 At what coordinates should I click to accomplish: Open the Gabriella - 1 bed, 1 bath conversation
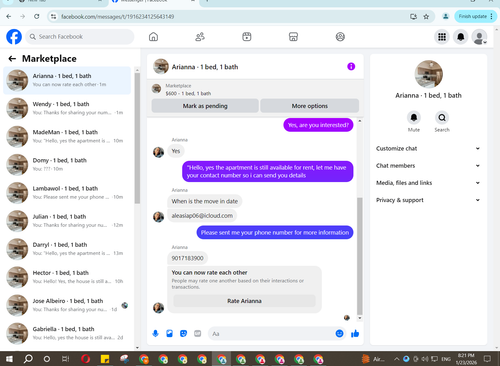(67, 333)
